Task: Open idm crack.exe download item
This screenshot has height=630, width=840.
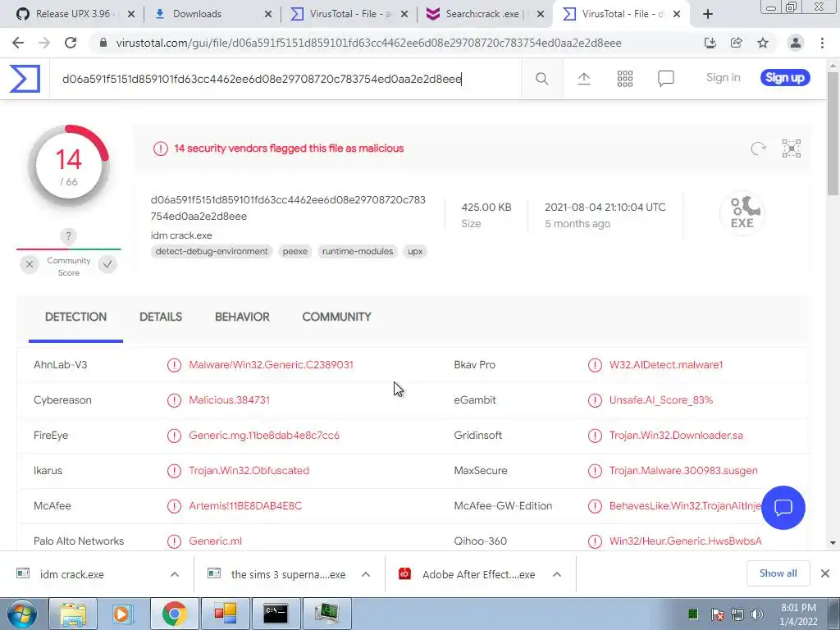Action: pyautogui.click(x=72, y=574)
